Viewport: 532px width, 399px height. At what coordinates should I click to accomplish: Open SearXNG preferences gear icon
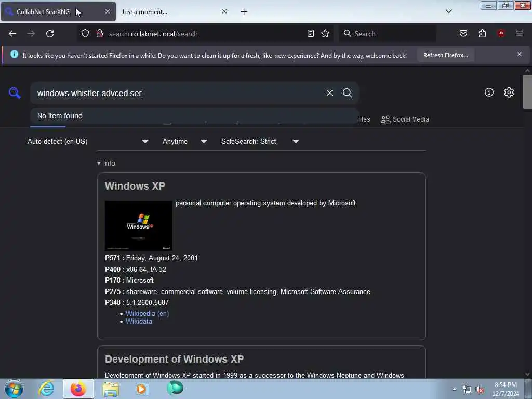coord(509,92)
